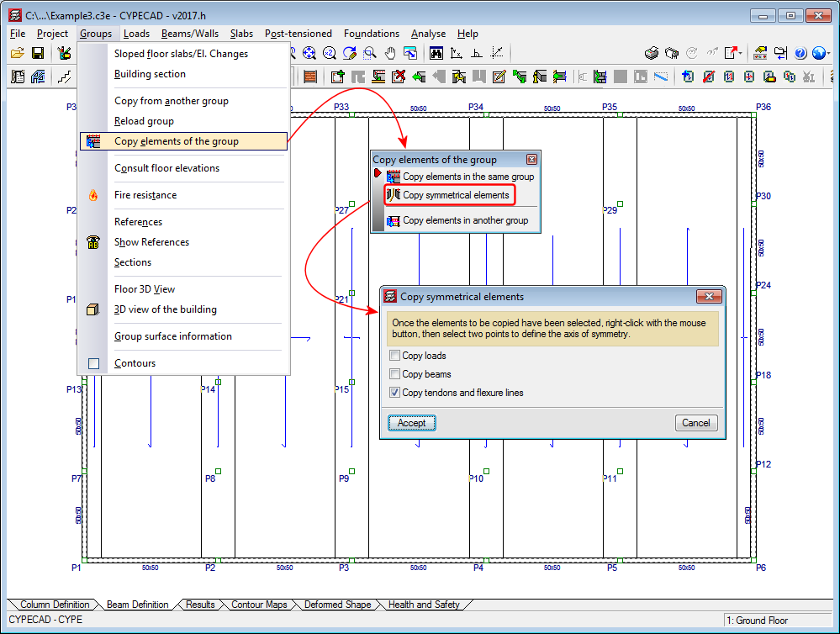Choose Fire resistance from Groups menu

pos(145,195)
